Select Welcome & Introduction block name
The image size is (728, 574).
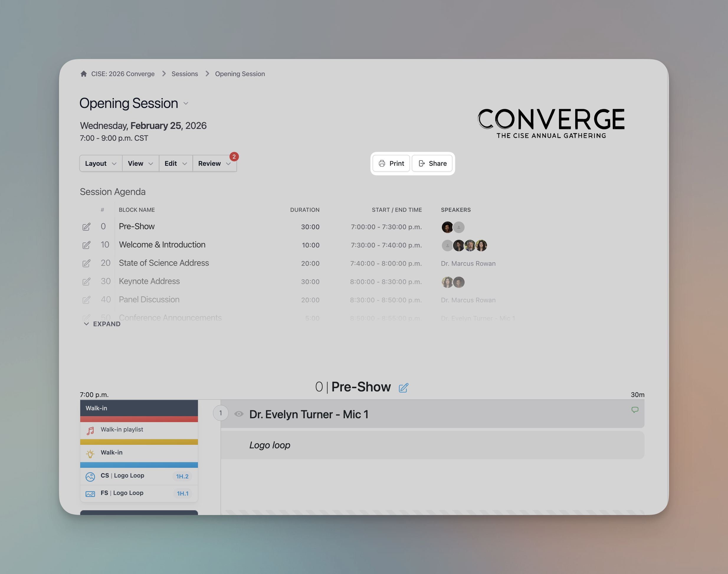pos(162,245)
